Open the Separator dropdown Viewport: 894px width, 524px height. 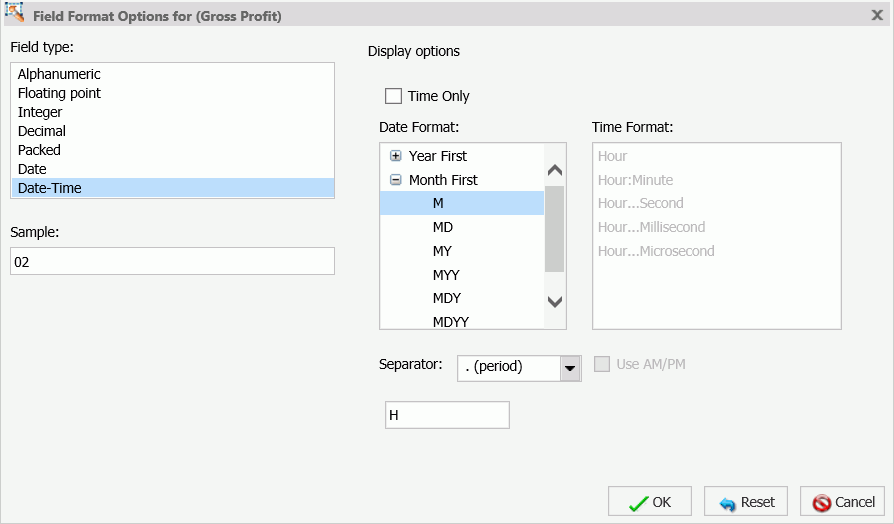[x=570, y=368]
